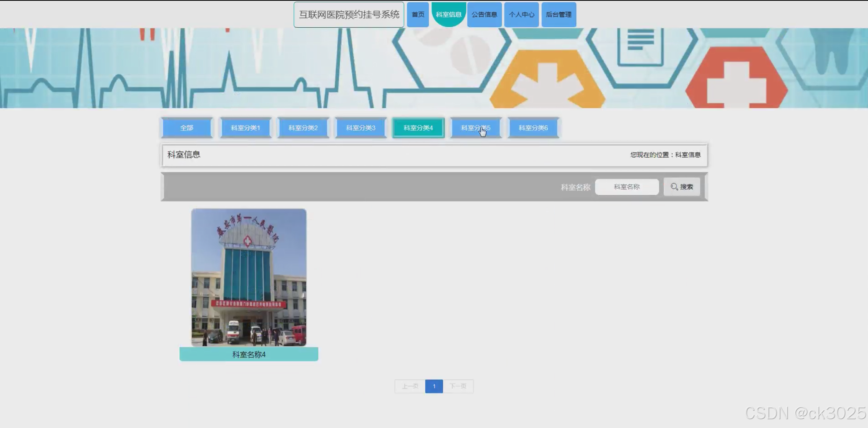Select the 科室分类1 filter tab
This screenshot has width=868, height=428.
[x=246, y=128]
